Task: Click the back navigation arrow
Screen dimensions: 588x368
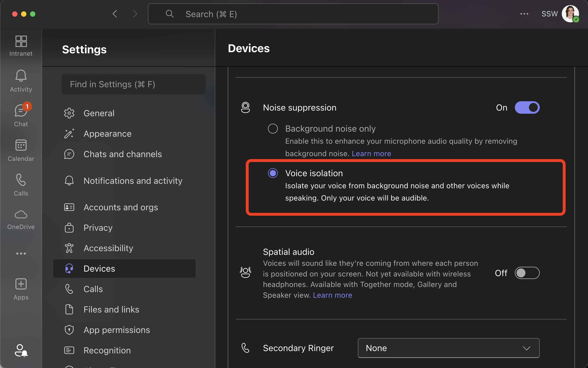Action: (x=115, y=14)
